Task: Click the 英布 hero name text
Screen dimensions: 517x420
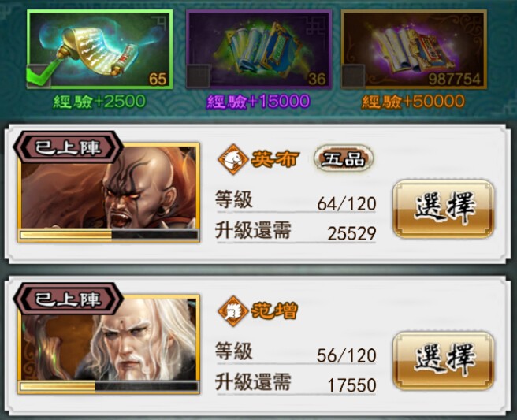Action: coord(274,159)
